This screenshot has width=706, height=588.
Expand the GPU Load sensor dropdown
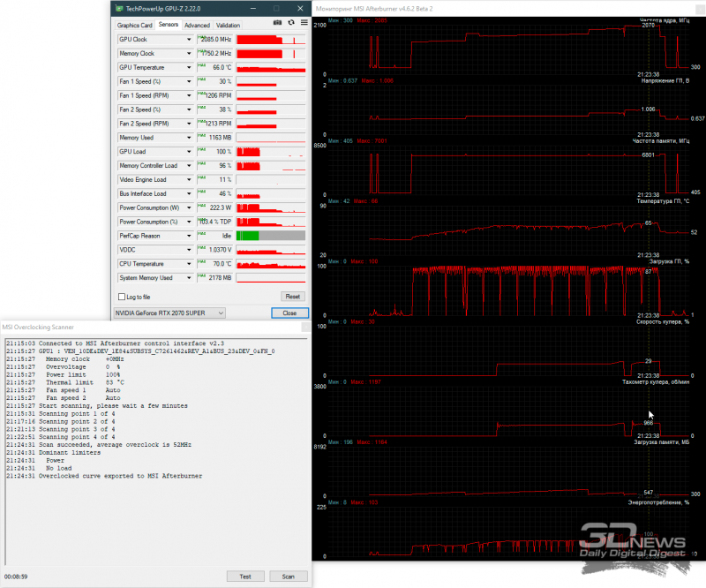pos(189,152)
